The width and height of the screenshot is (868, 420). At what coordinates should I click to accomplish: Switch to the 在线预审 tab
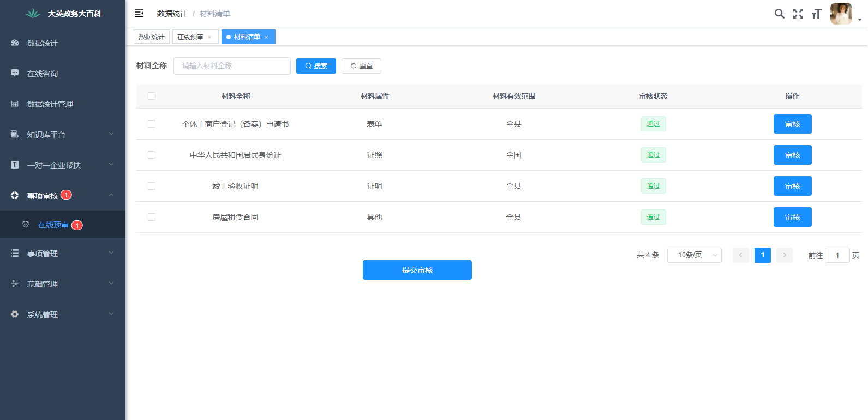click(190, 37)
